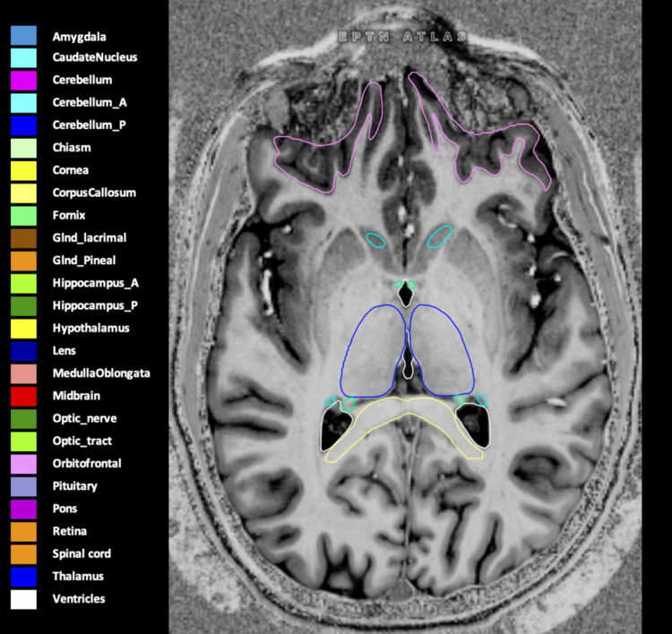Click the MedullaOblongata legend label

click(101, 373)
